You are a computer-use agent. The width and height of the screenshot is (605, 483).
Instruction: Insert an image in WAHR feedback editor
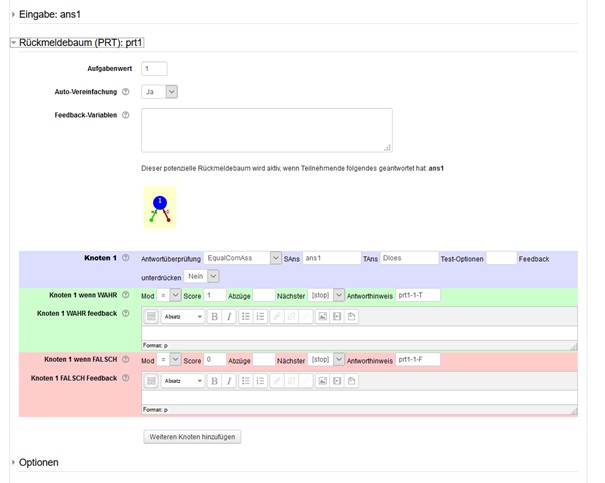pos(322,316)
